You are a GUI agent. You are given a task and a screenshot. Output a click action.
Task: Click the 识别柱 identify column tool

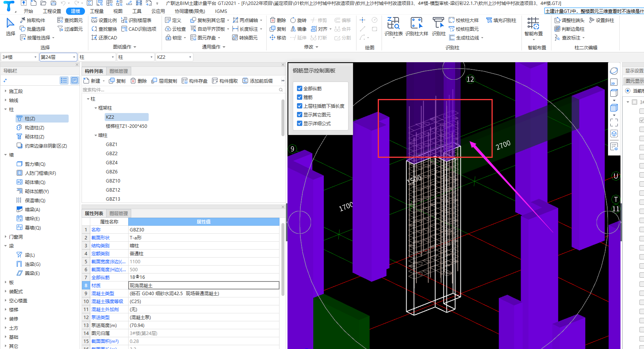pos(438,27)
